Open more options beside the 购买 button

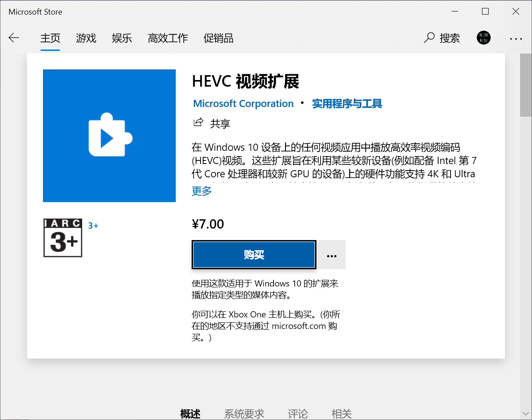pyautogui.click(x=332, y=255)
